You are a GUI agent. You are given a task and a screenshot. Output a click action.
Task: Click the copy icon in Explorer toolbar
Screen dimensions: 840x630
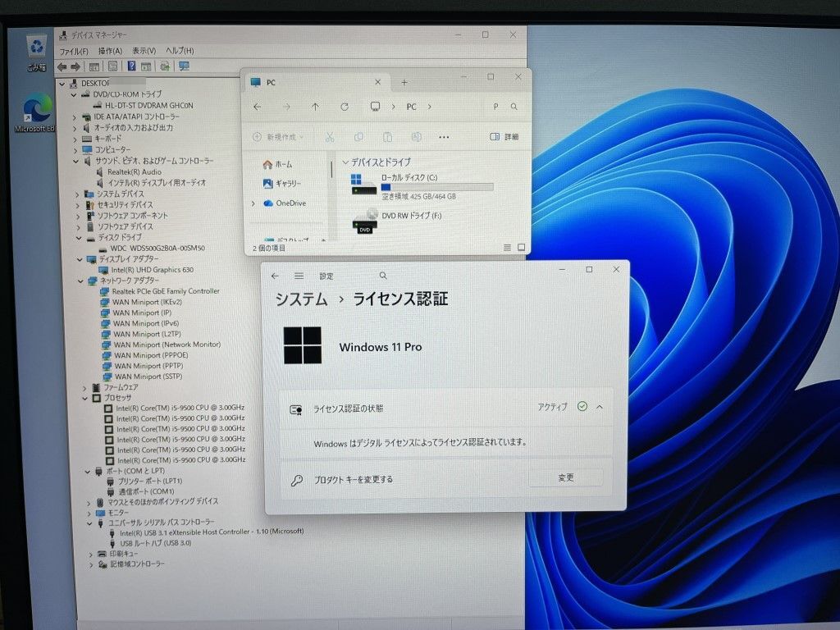pyautogui.click(x=358, y=137)
